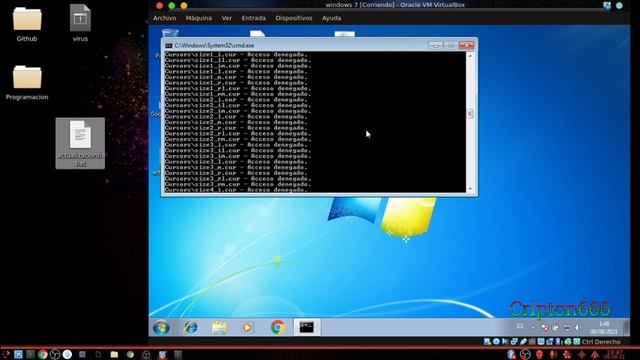The image size is (640, 360).
Task: Launch Internet Explorer from Windows 7 taskbar
Action: tap(190, 327)
